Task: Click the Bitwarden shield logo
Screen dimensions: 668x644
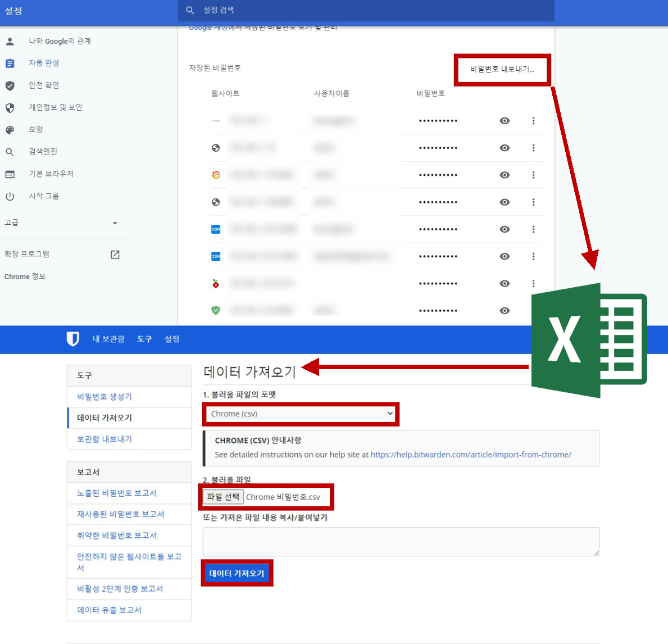Action: click(x=73, y=339)
